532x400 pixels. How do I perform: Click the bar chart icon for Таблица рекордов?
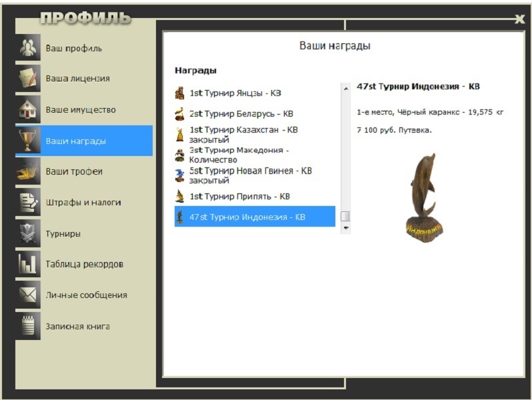[x=28, y=264]
